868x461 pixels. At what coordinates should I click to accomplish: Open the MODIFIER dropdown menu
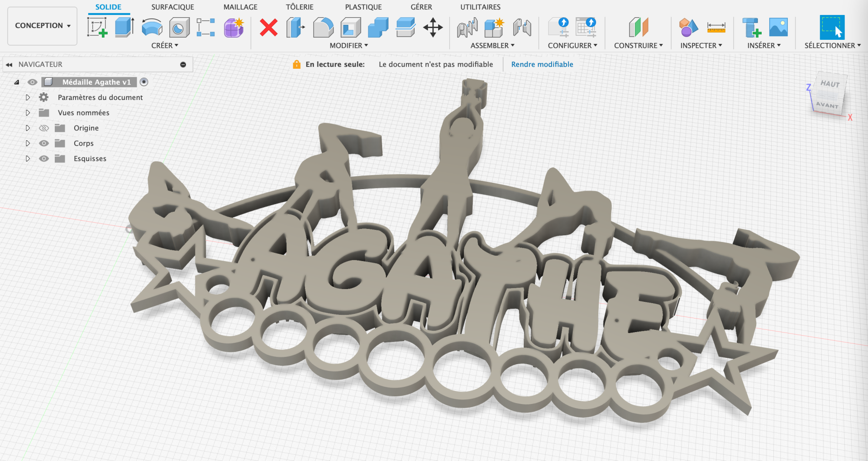pos(349,46)
